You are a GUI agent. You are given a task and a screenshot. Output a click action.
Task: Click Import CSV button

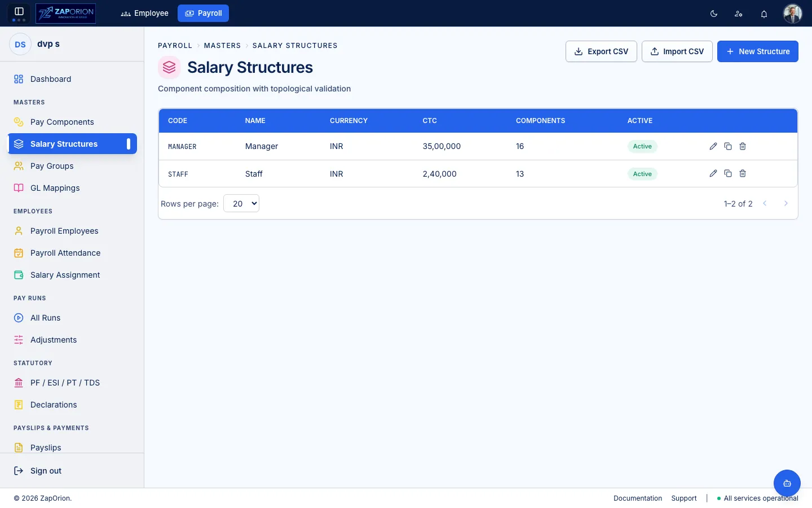tap(677, 51)
